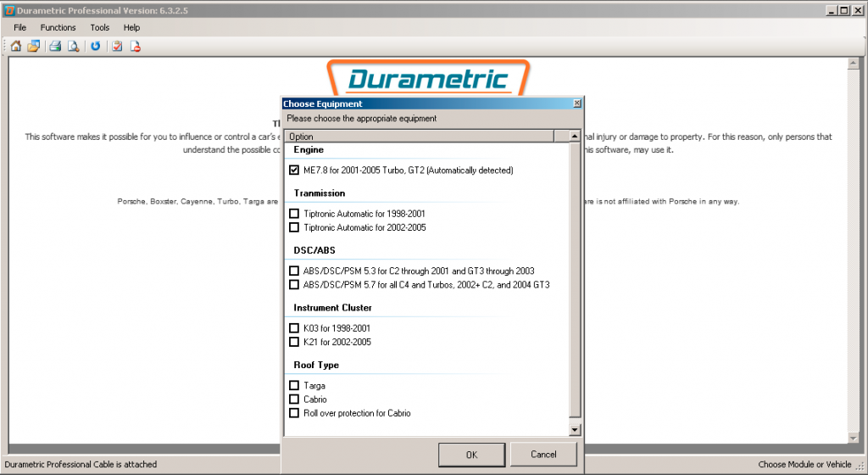Image resolution: width=868 pixels, height=475 pixels.
Task: Select K21 for 2002-2005 instrument cluster
Action: click(294, 342)
